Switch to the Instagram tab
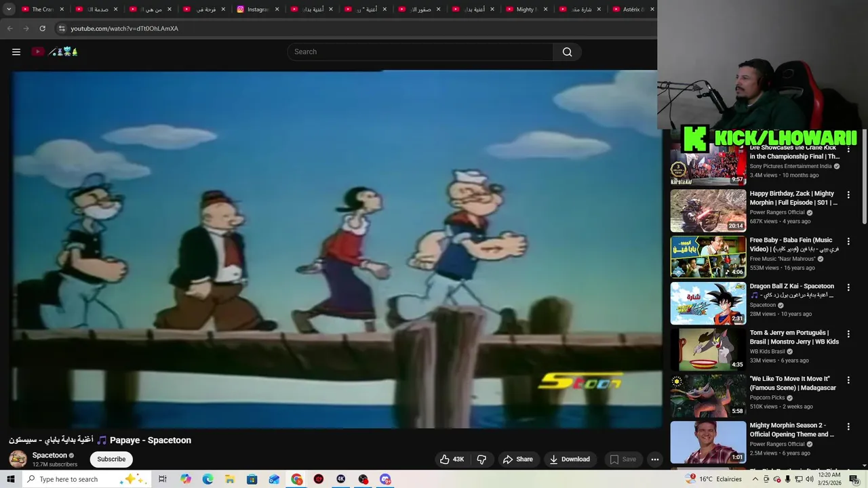Screen dimensions: 868x488 point(257,9)
